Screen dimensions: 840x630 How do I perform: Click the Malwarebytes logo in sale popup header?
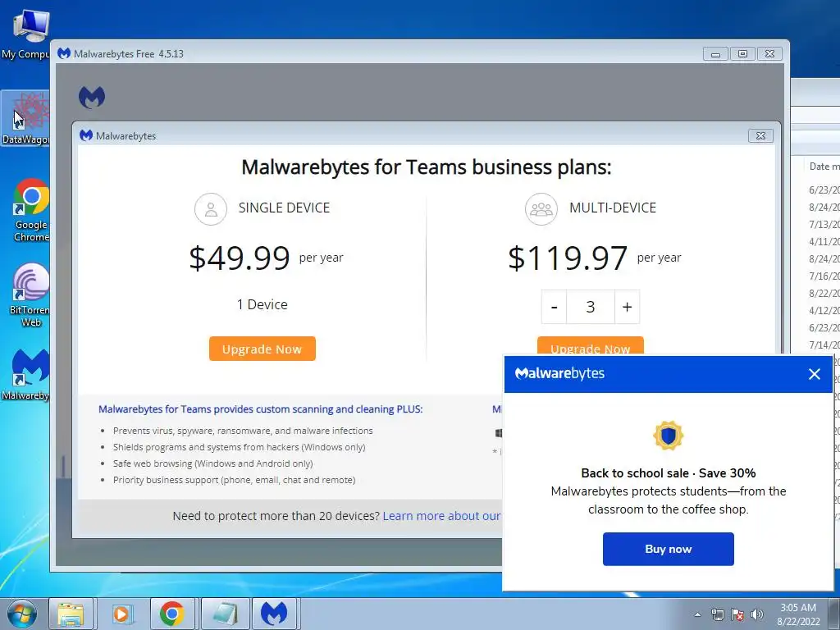pyautogui.click(x=559, y=373)
